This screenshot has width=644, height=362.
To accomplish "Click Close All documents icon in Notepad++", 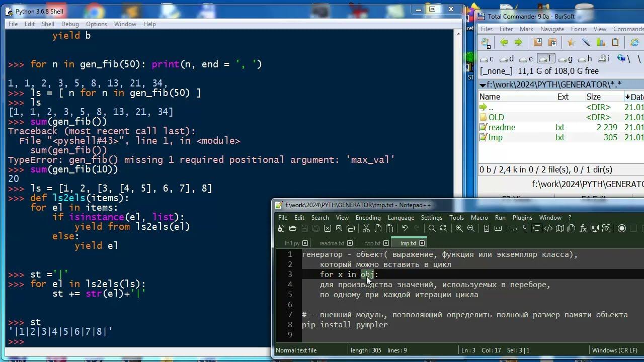I will click(x=339, y=228).
